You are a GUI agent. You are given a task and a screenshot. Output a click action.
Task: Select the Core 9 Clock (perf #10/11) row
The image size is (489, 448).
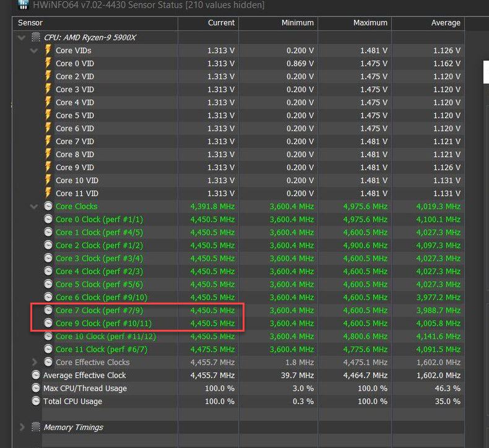(253, 323)
